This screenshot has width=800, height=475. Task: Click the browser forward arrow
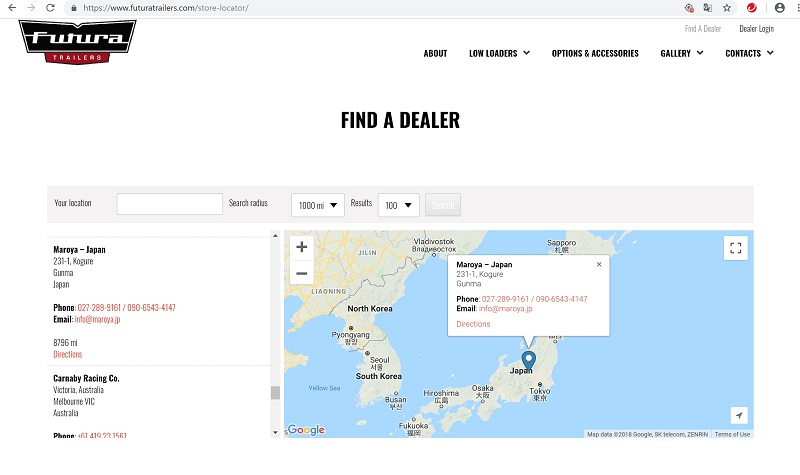click(31, 8)
